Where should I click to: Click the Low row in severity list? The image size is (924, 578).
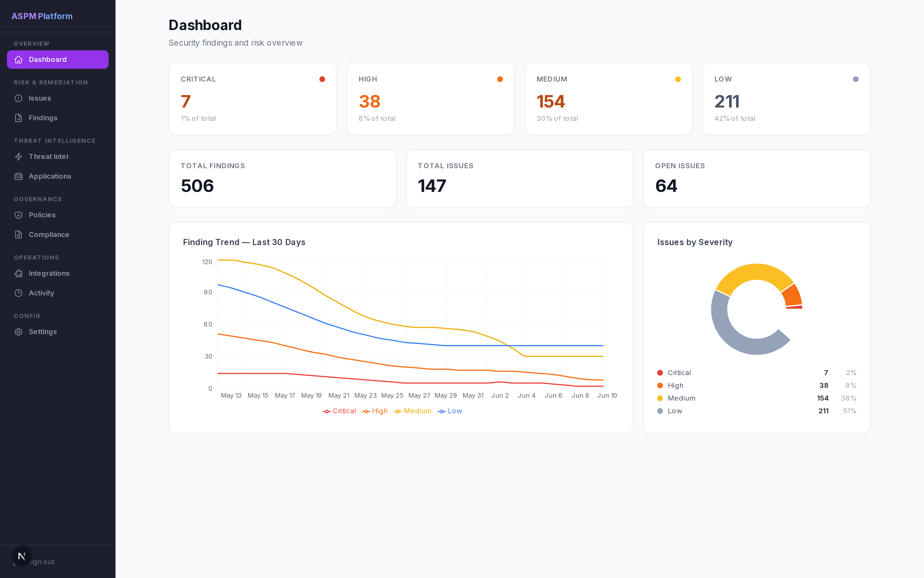click(x=757, y=411)
